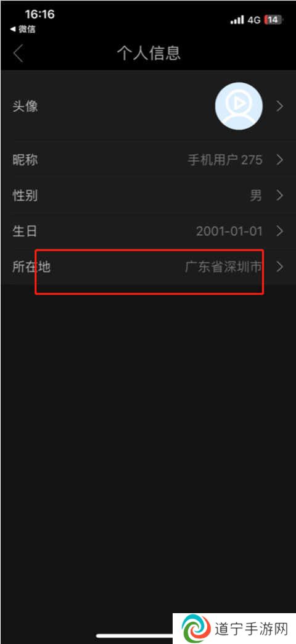The image size is (296, 644).
Task: Tap the 4G network indicator
Action: tap(254, 20)
